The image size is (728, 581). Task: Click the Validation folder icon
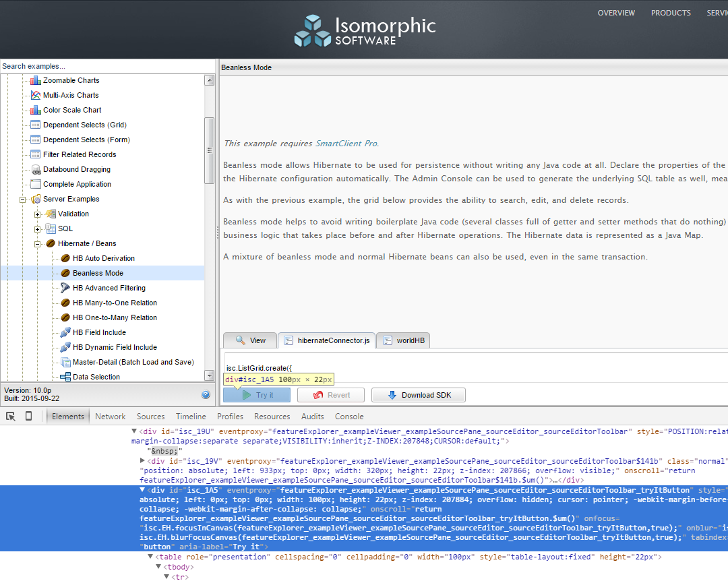coord(51,214)
